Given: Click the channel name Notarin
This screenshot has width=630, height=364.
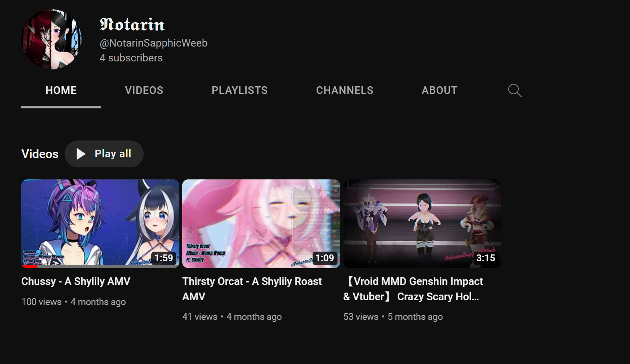Looking at the screenshot, I should coord(132,24).
